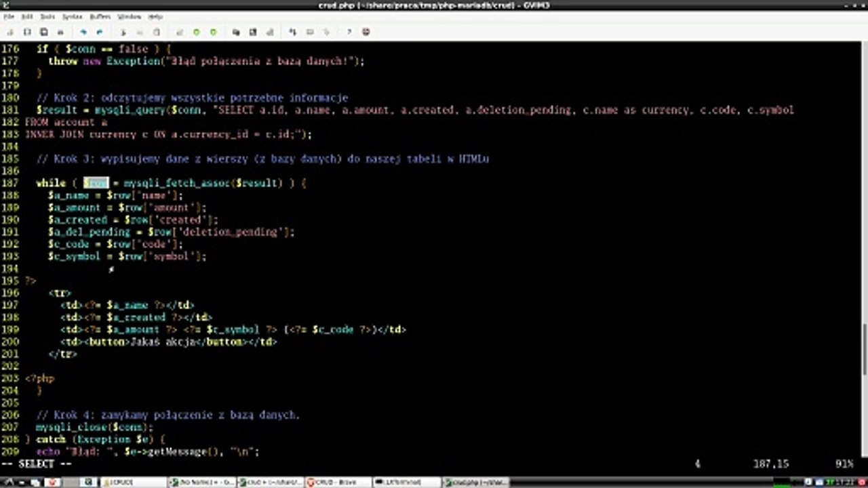
Task: Click '$a_name = $row' on line 188
Action: tap(91, 195)
